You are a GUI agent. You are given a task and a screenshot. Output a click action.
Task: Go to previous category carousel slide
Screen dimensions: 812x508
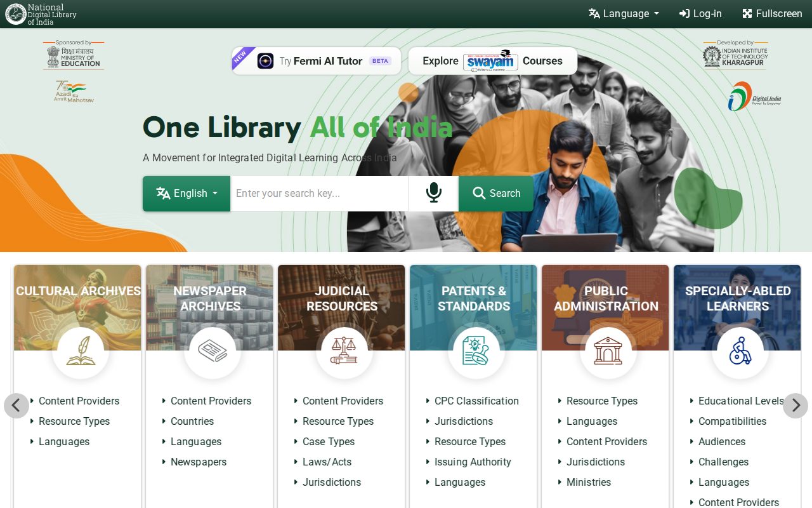click(x=16, y=405)
